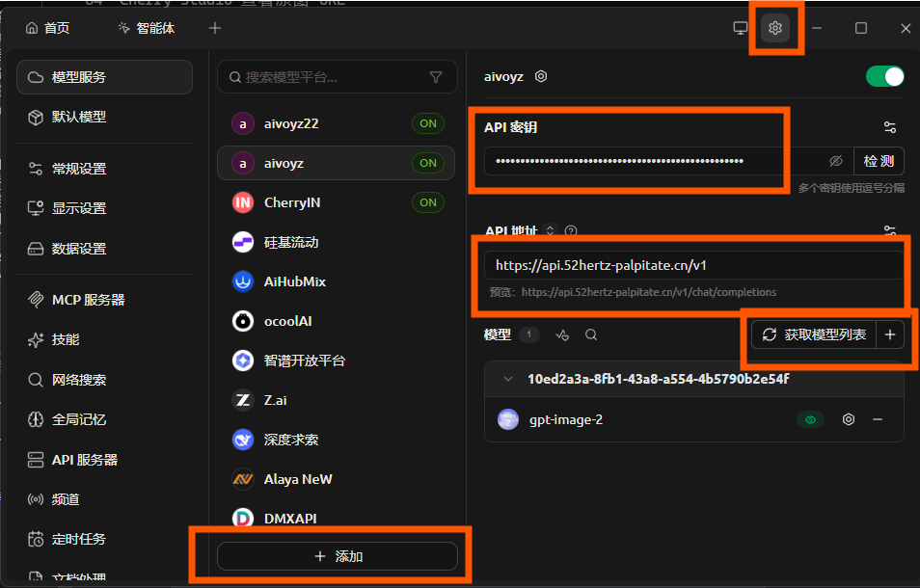This screenshot has height=588, width=920.
Task: Switch to the 智能体 tab
Action: (x=146, y=28)
